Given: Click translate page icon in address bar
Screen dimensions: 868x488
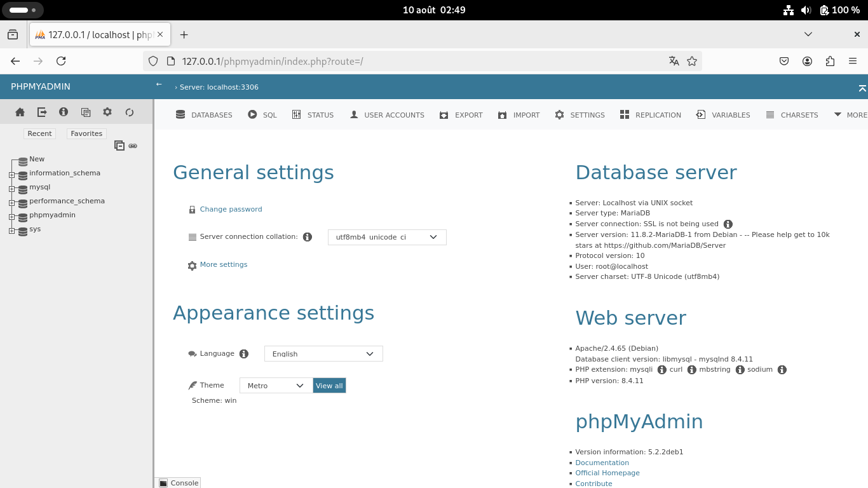Looking at the screenshot, I should coord(674,61).
